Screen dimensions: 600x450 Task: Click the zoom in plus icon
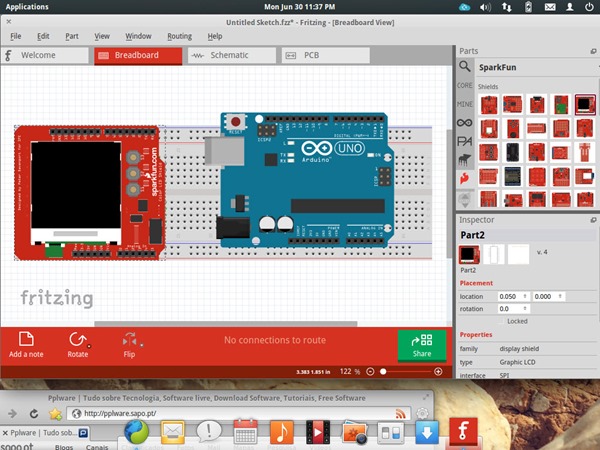[438, 372]
